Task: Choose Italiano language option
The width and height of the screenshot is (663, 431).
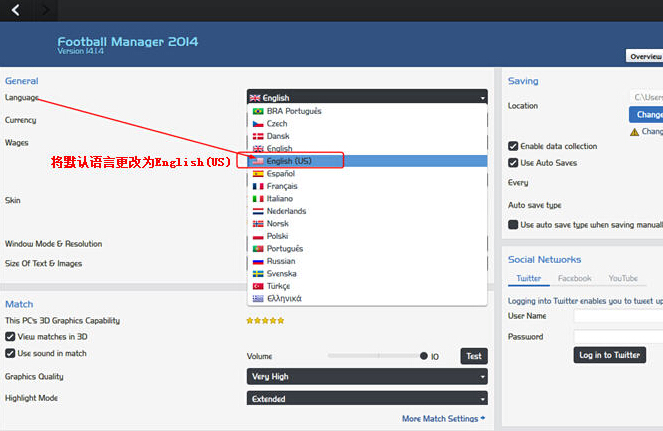Action: (367, 199)
